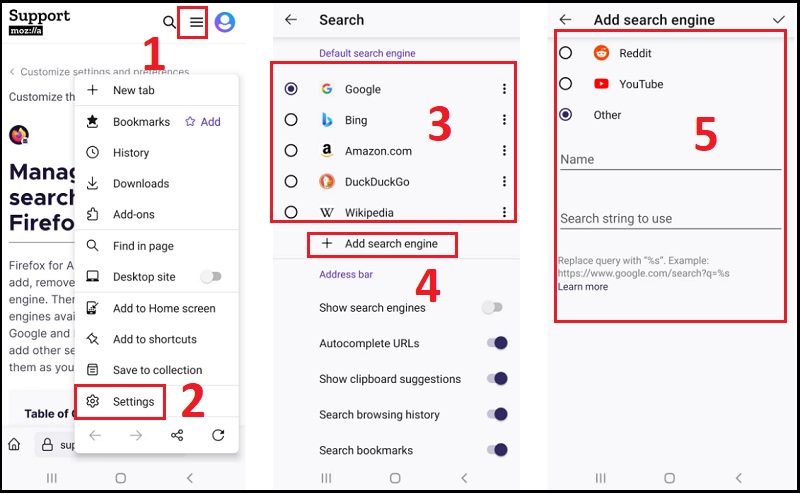This screenshot has height=494, width=800.
Task: Click the Name input field
Action: tap(670, 160)
